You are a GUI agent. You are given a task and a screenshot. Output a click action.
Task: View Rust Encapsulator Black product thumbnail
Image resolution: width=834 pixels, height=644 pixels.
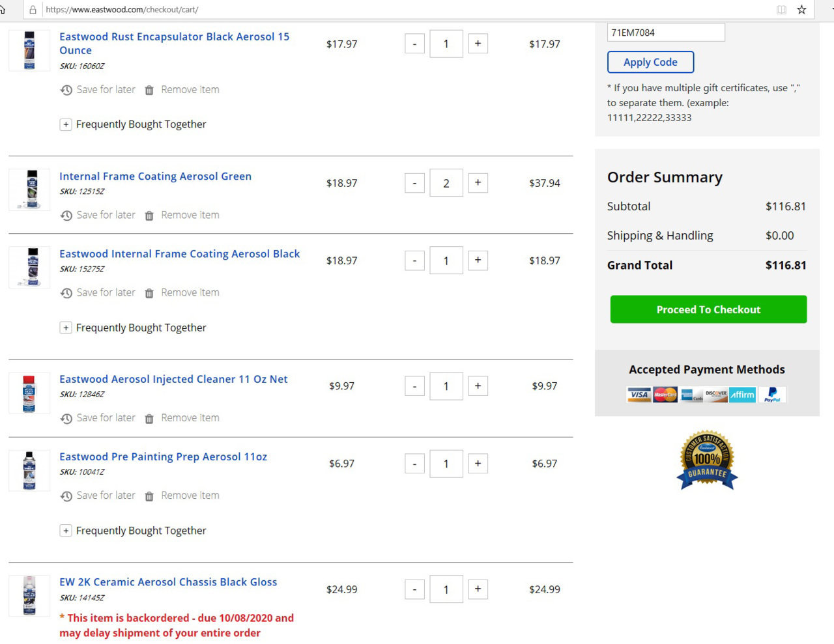click(29, 50)
